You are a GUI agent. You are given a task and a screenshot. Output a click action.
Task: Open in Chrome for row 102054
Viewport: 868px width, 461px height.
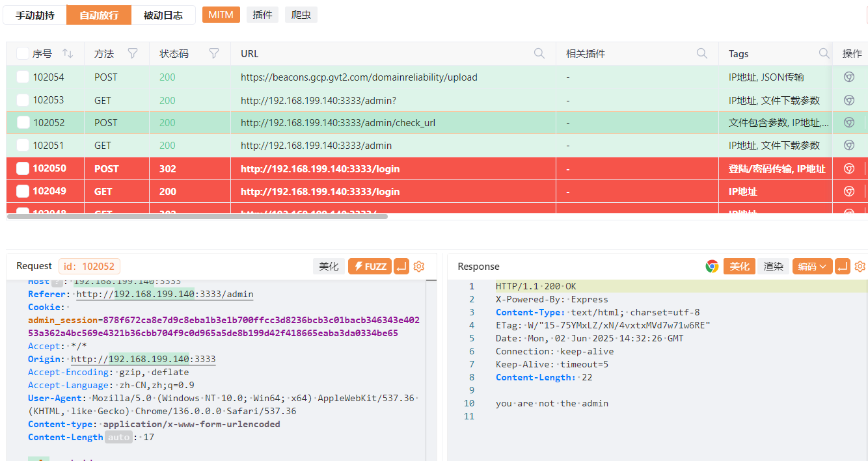[x=848, y=77]
